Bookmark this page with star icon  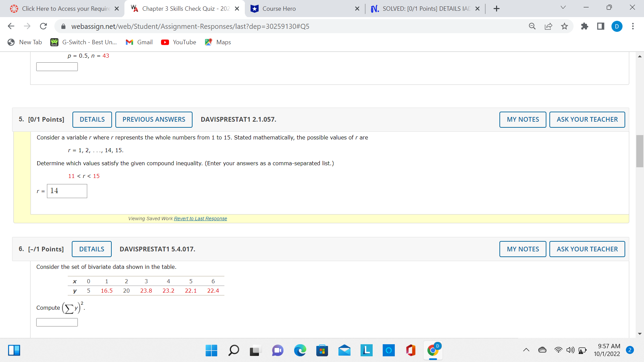[x=565, y=26]
